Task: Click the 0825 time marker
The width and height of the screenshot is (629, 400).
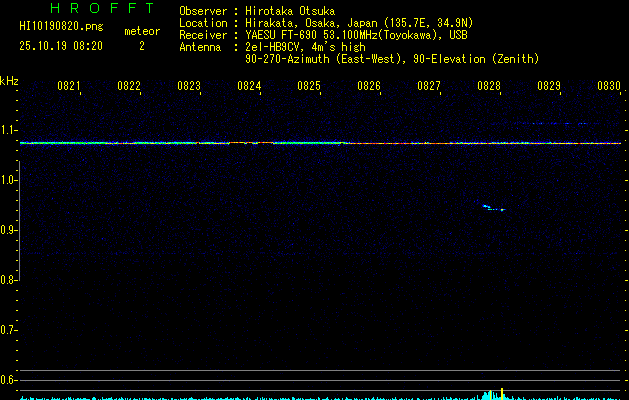Action: coord(309,87)
